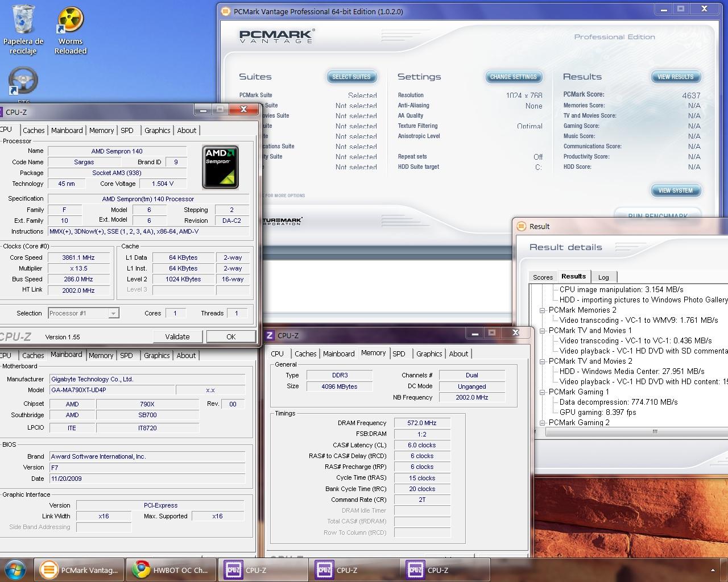Activate the first CPU-Z taskbar button
This screenshot has width=728, height=582.
tap(263, 570)
